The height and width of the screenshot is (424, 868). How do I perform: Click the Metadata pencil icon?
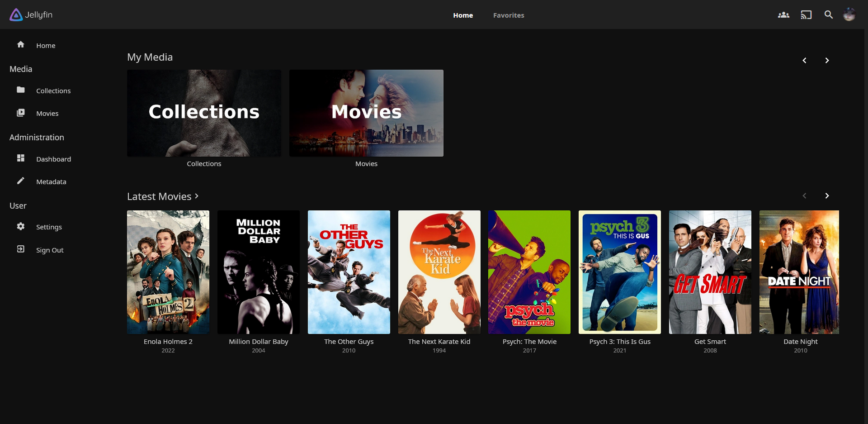21,181
